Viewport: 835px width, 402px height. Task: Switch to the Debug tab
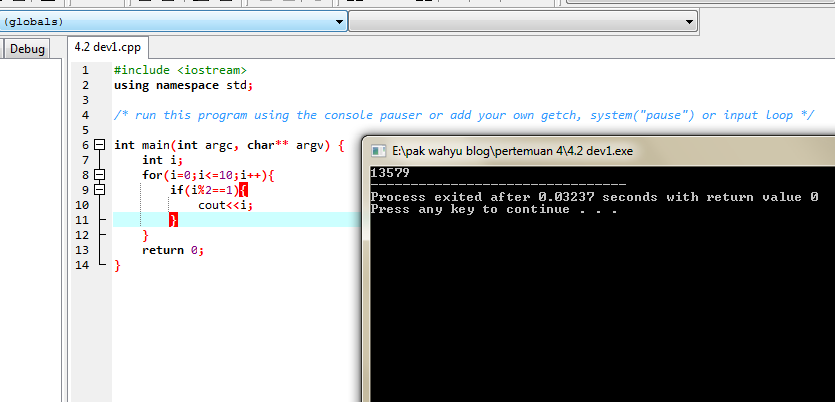pyautogui.click(x=27, y=49)
